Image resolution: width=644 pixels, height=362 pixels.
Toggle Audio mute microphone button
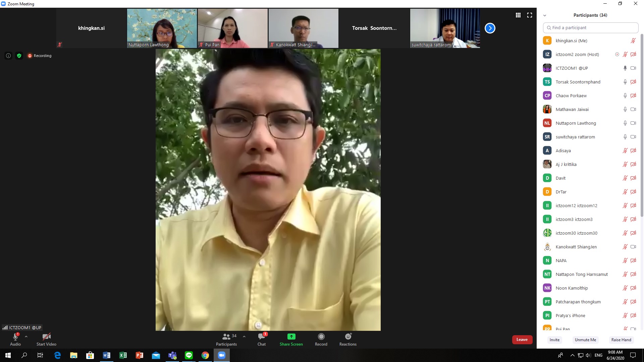(15, 339)
